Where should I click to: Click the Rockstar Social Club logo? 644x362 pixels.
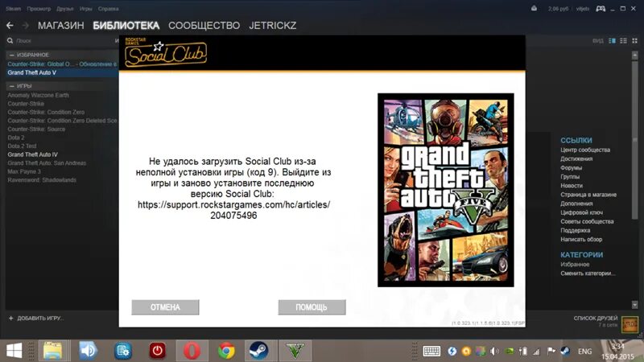166,52
